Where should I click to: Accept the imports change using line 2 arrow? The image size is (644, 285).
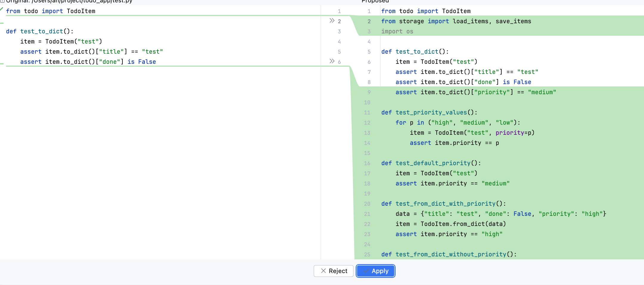pyautogui.click(x=332, y=21)
